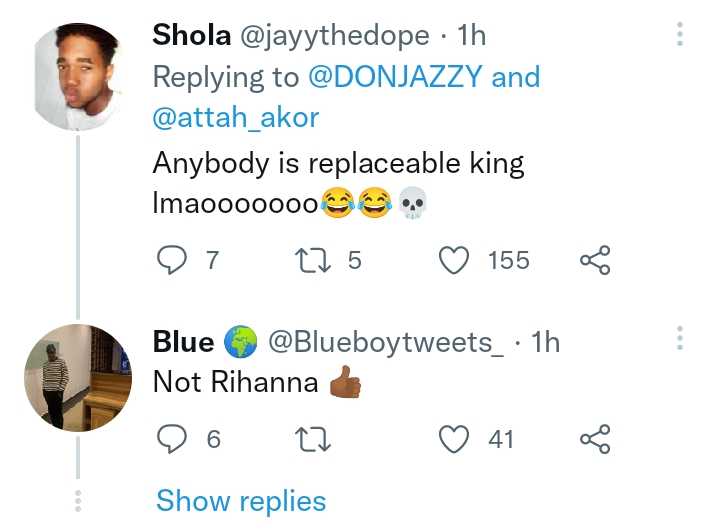Open more options for Blue's tweet
Image resolution: width=720 pixels, height=532 pixels.
click(680, 339)
